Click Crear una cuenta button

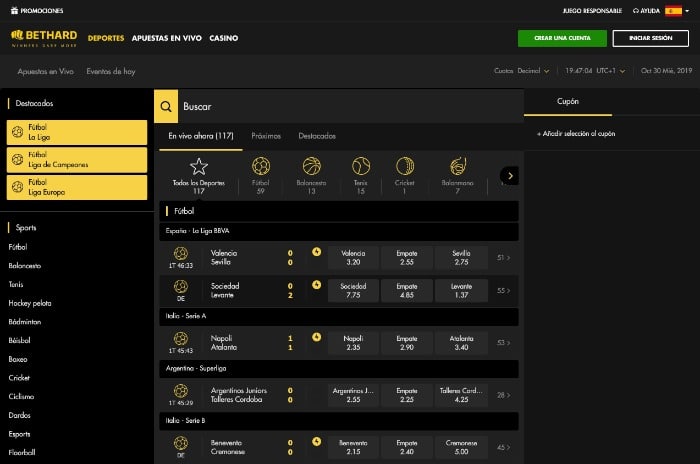(x=562, y=38)
